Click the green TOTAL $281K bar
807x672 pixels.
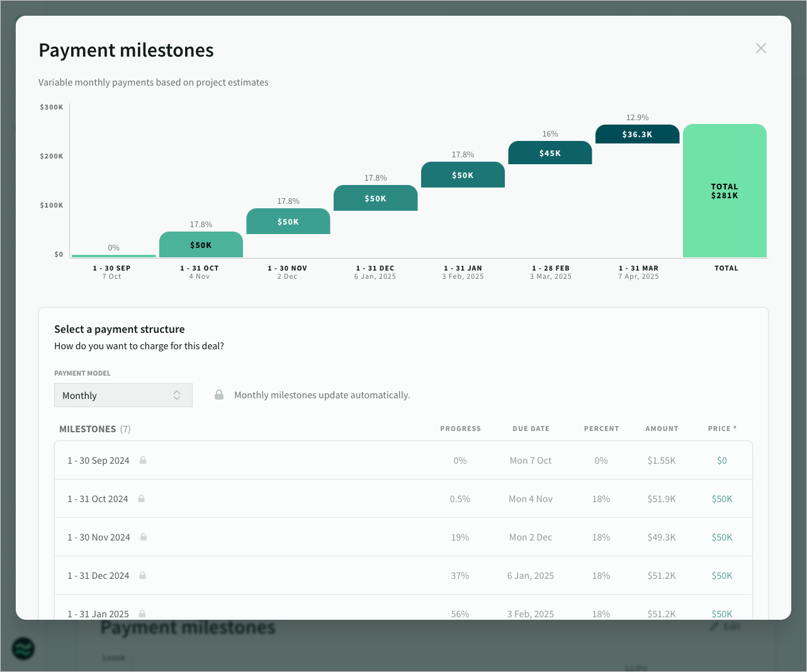click(x=725, y=191)
